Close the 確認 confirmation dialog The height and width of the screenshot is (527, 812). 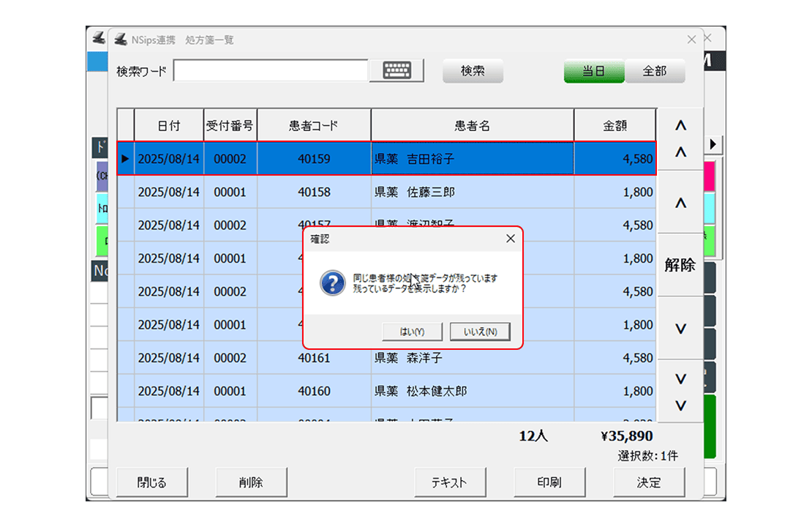pyautogui.click(x=511, y=239)
